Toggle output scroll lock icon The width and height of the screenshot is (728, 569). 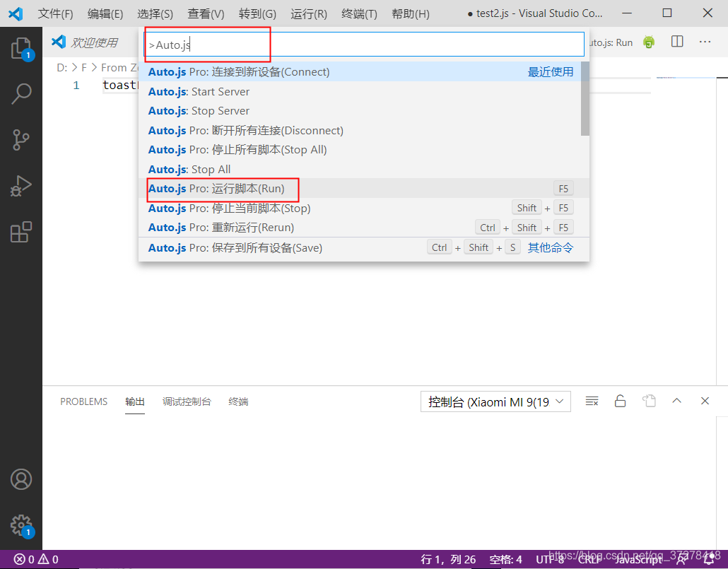point(620,401)
